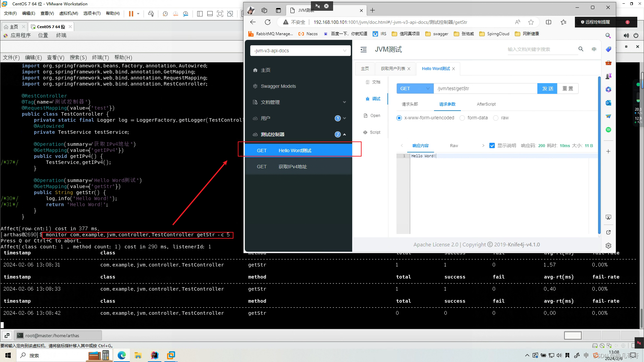Screen dimensions: 644x362
Task: Click the Edge back navigation arrow
Action: click(253, 22)
